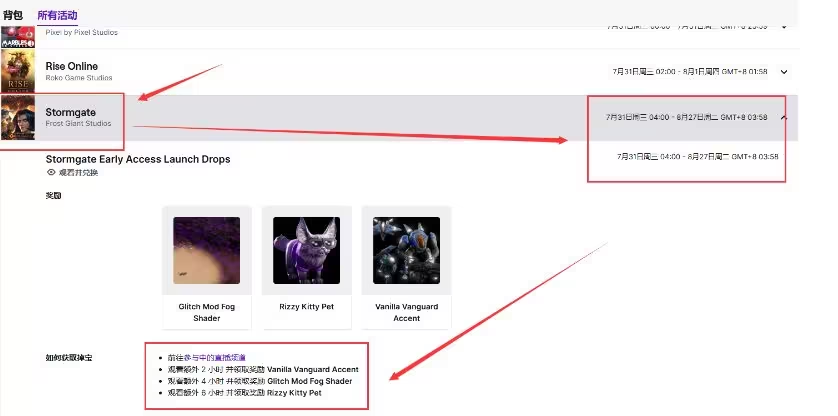Click the Rizzy Kitty Pet card label
The width and height of the screenshot is (838, 416).
coord(306,307)
